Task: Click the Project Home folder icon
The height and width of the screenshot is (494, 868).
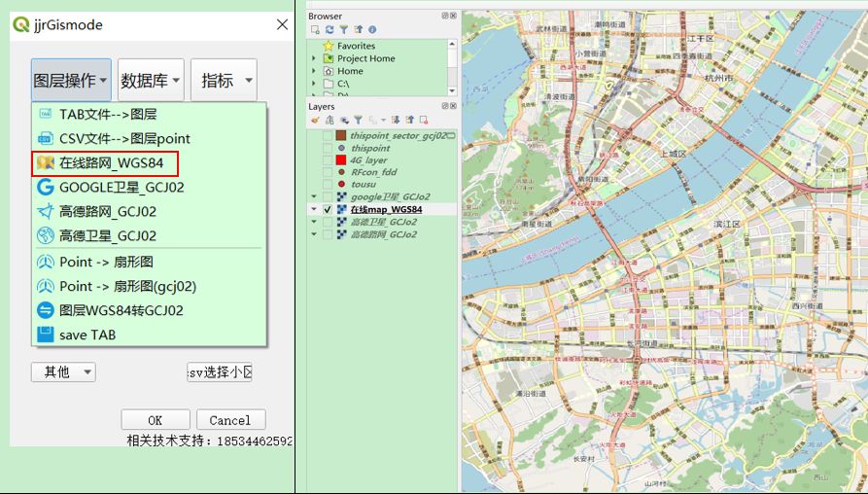Action: click(x=329, y=58)
